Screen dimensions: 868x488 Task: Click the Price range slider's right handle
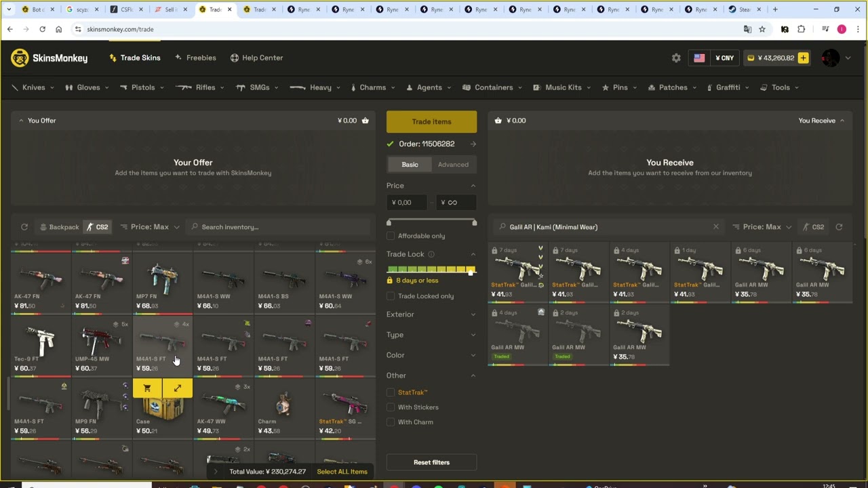(x=474, y=222)
